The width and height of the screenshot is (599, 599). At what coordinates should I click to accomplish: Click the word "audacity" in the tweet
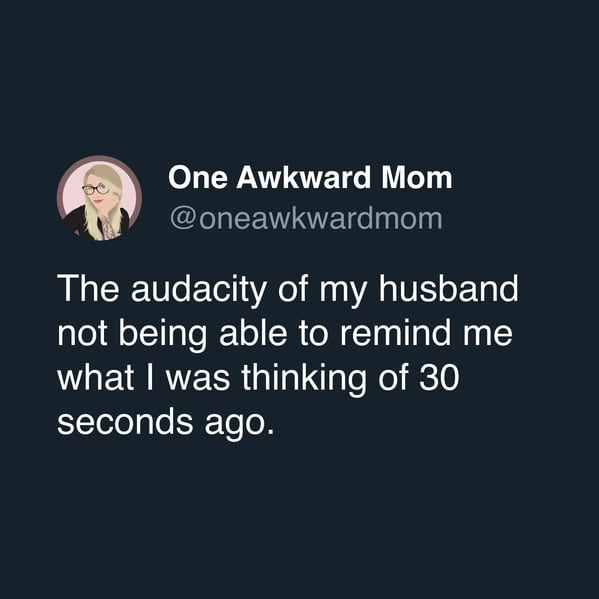tap(198, 290)
